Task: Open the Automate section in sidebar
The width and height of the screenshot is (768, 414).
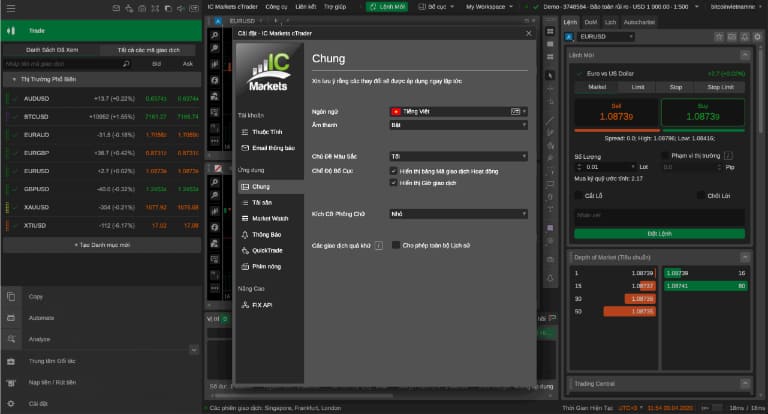Action: 41,318
